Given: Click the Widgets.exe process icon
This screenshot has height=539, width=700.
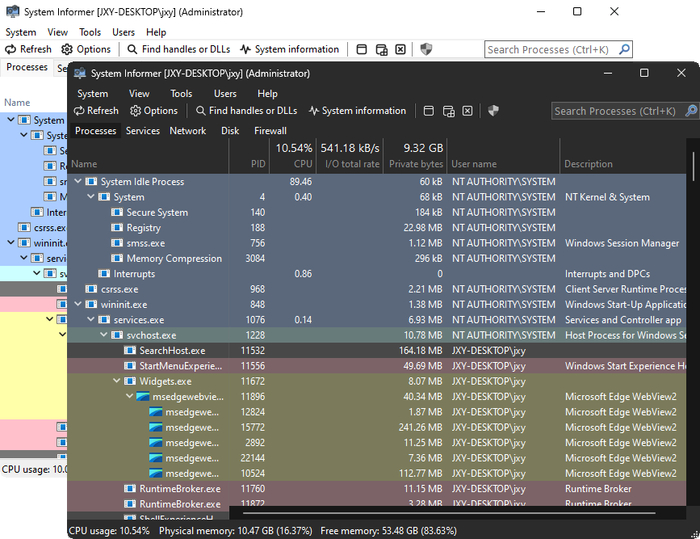Looking at the screenshot, I should (x=130, y=381).
